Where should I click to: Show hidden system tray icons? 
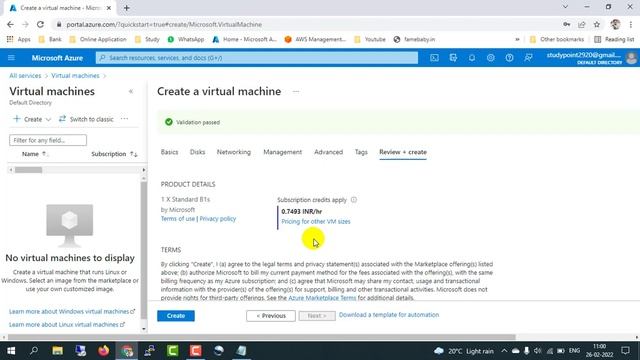pyautogui.click(x=504, y=351)
